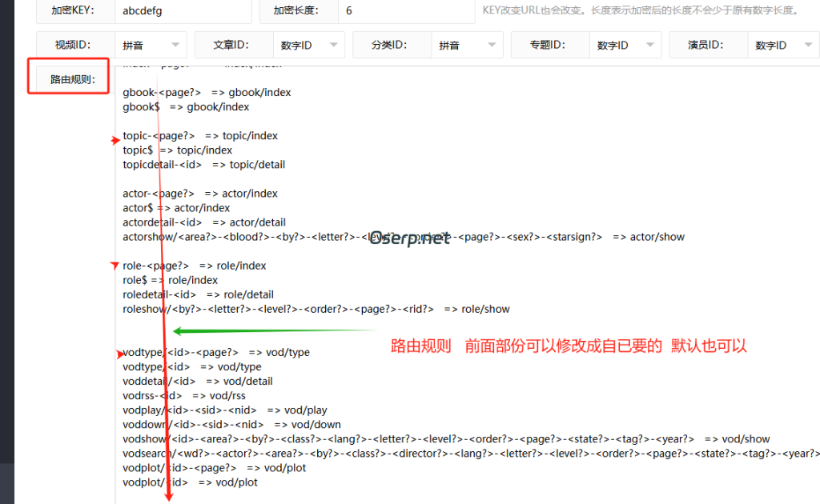Click the chevron icon next to 专题ID selector
This screenshot has height=504, width=820.
coord(649,45)
